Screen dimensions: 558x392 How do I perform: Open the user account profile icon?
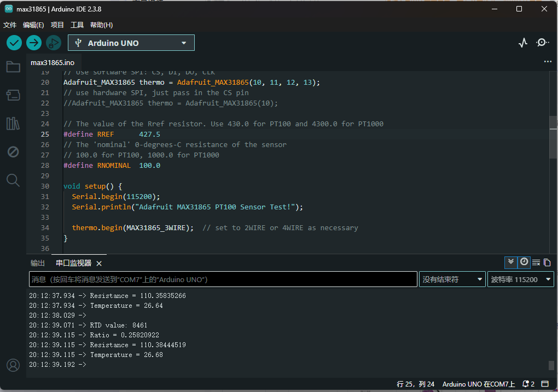[x=13, y=365]
